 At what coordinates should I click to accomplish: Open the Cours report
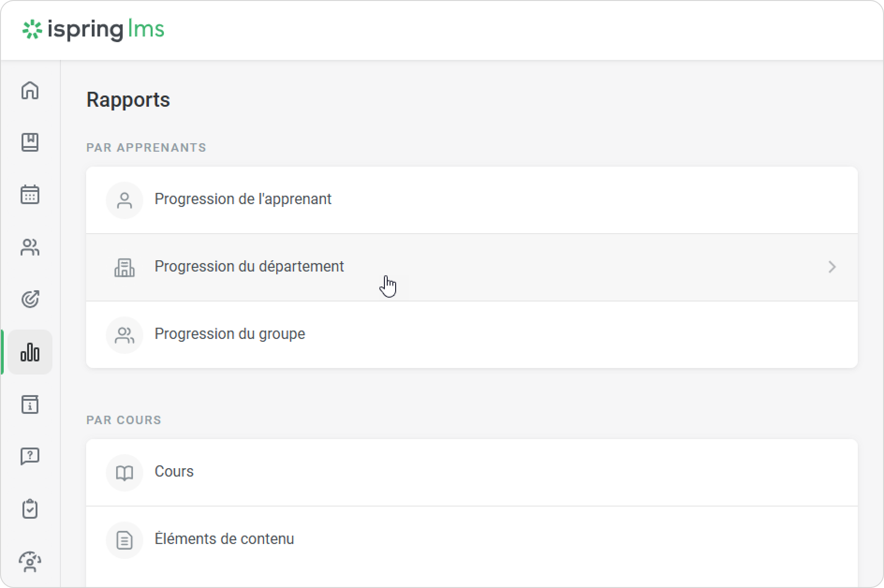click(x=174, y=472)
